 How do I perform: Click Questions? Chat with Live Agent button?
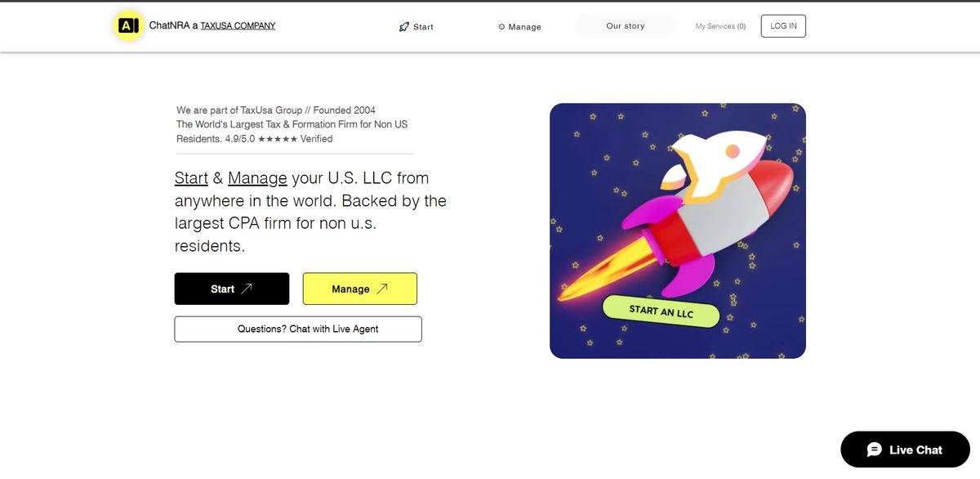pyautogui.click(x=298, y=329)
